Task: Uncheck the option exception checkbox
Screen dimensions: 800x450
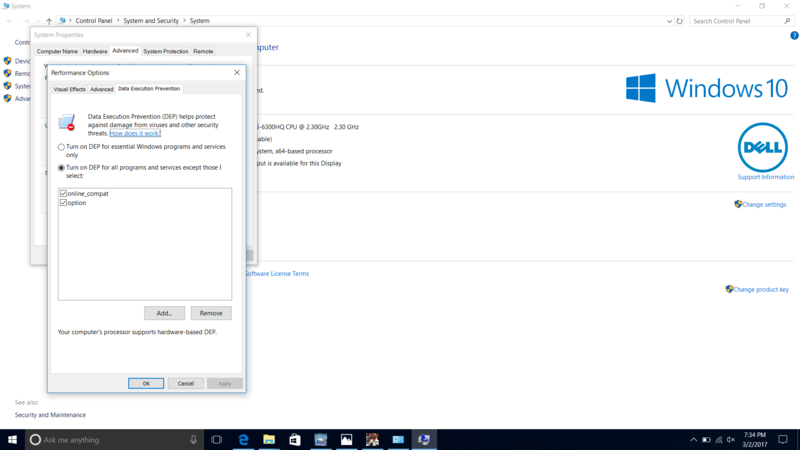Action: tap(63, 203)
